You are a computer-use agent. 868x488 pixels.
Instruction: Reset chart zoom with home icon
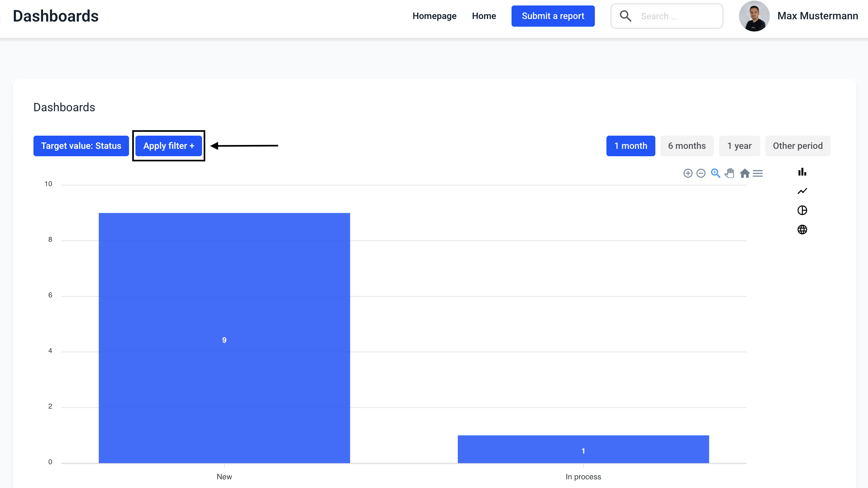[744, 173]
